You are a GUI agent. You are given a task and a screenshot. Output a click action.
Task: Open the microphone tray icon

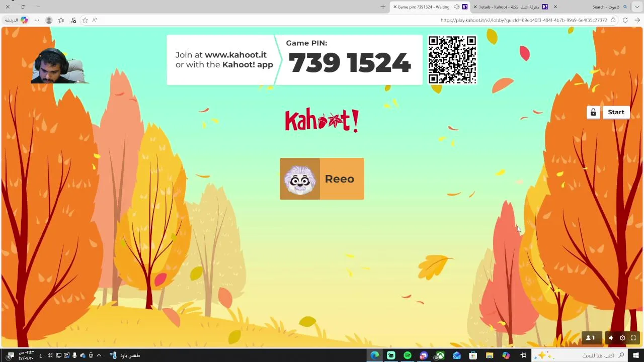(74, 355)
